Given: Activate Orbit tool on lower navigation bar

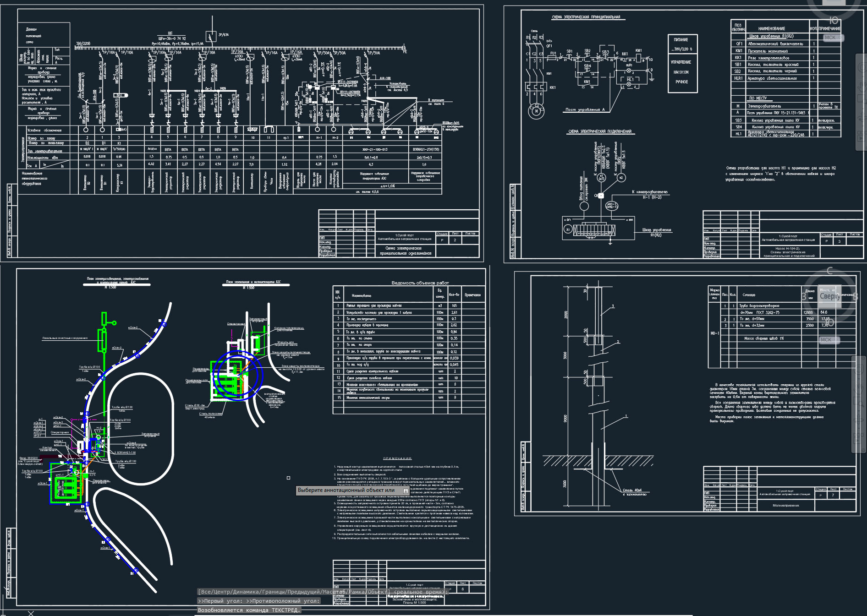Looking at the screenshot, I should click(x=858, y=419).
